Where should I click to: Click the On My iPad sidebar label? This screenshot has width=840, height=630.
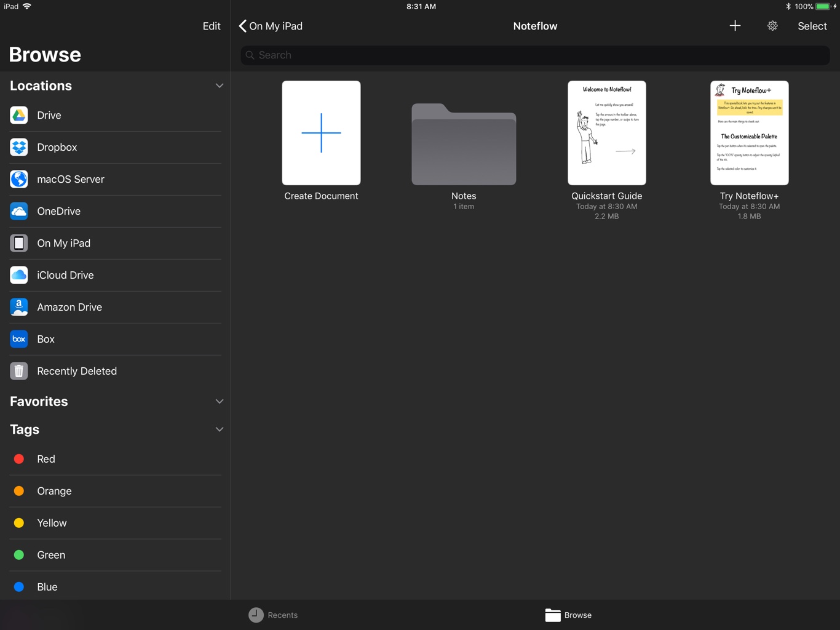[64, 243]
